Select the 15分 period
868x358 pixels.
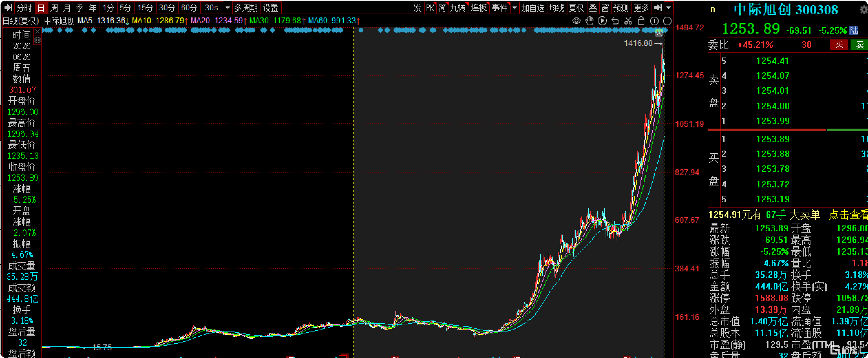(145, 8)
